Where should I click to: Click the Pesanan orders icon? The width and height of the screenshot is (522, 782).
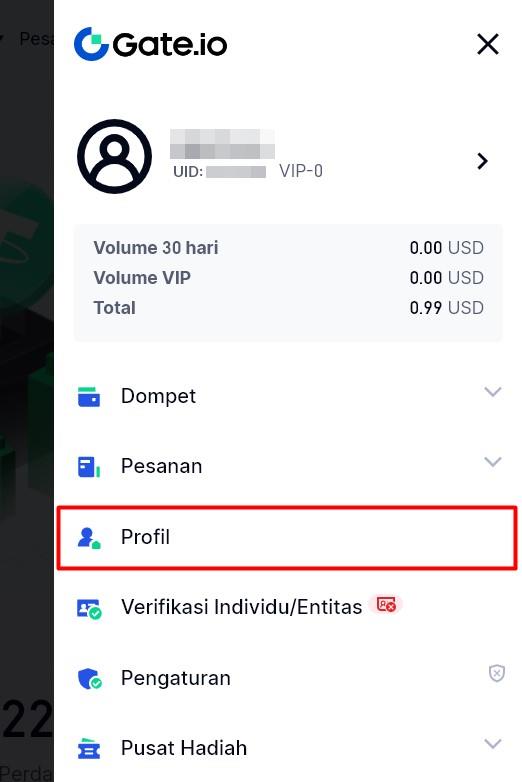(x=89, y=467)
